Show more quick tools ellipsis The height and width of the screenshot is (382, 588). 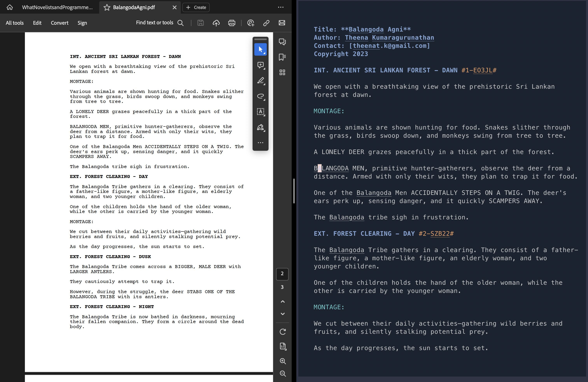point(260,143)
